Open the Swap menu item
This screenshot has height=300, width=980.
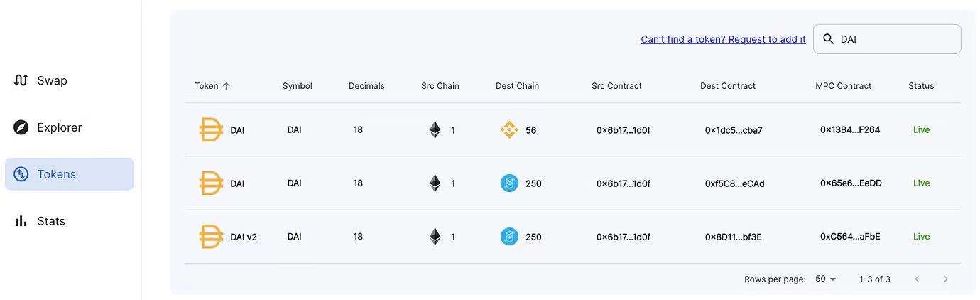pyautogui.click(x=52, y=80)
